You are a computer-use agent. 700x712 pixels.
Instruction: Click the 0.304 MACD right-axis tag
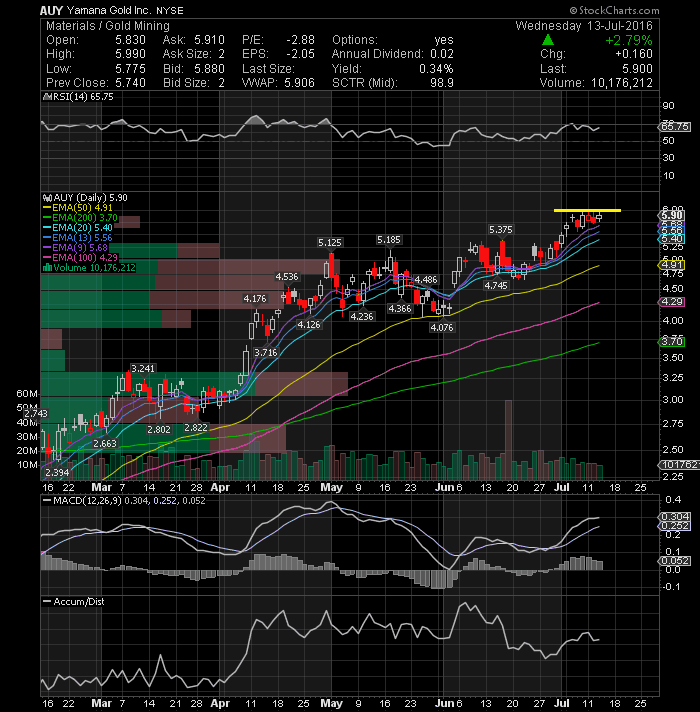point(674,517)
